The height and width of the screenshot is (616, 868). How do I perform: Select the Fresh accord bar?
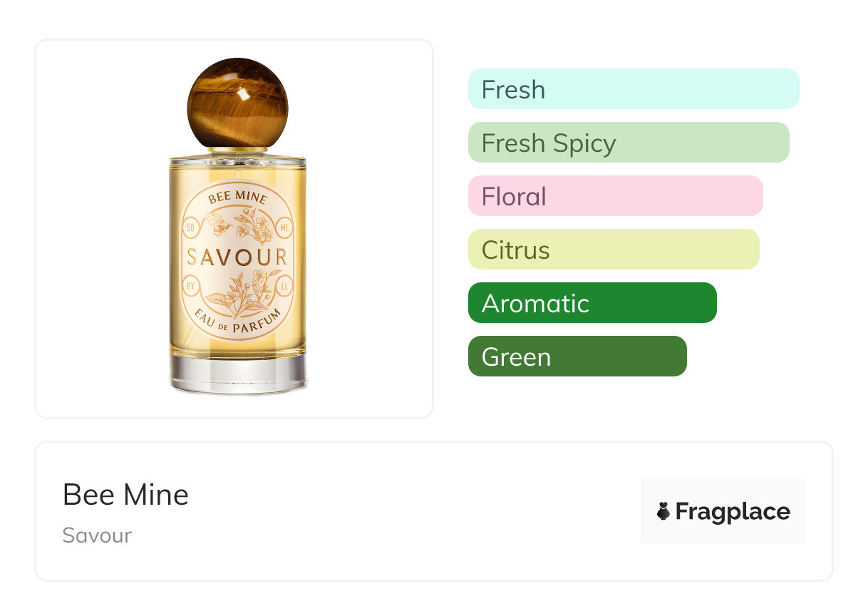click(633, 89)
